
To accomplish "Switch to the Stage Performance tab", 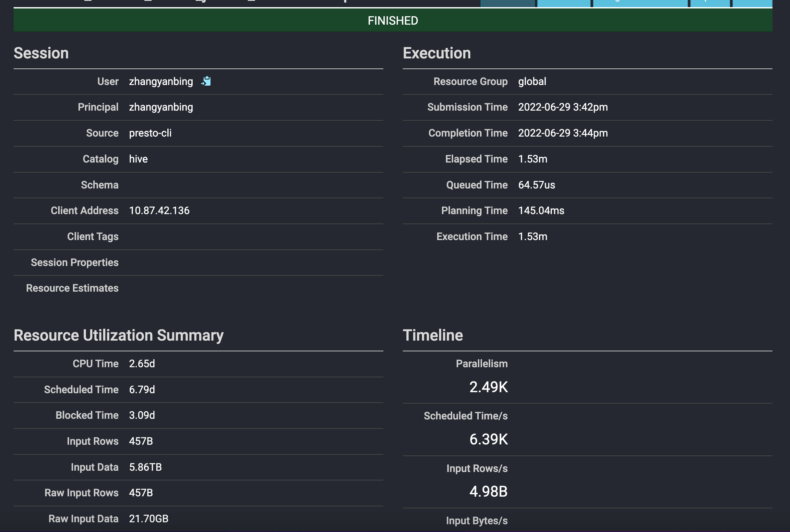I will 640,3.
